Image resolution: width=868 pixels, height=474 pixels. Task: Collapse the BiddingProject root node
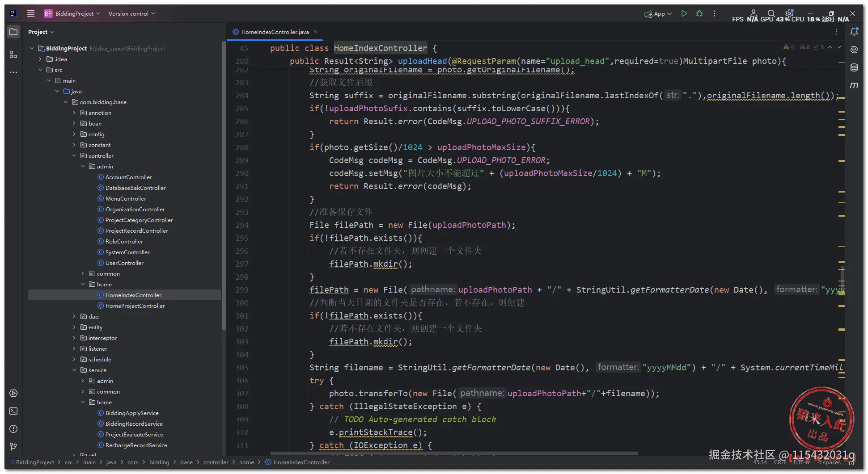tap(32, 48)
